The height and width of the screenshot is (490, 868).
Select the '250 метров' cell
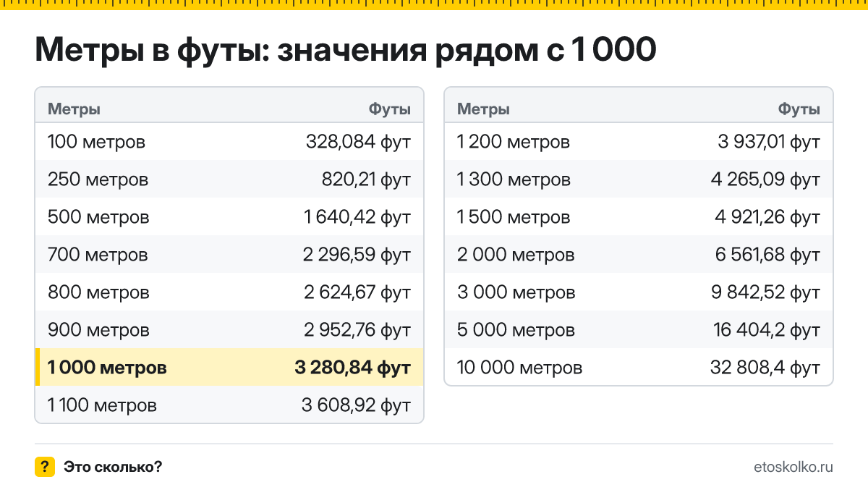(x=98, y=179)
